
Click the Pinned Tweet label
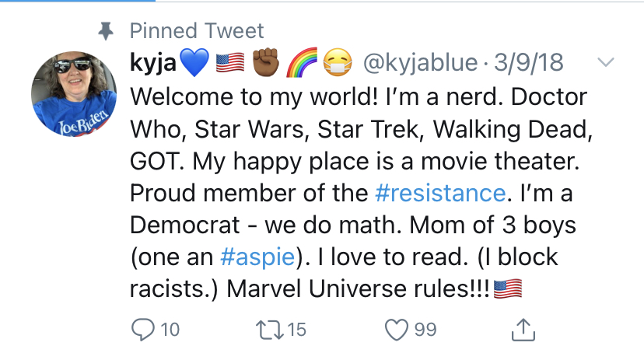pos(197,31)
